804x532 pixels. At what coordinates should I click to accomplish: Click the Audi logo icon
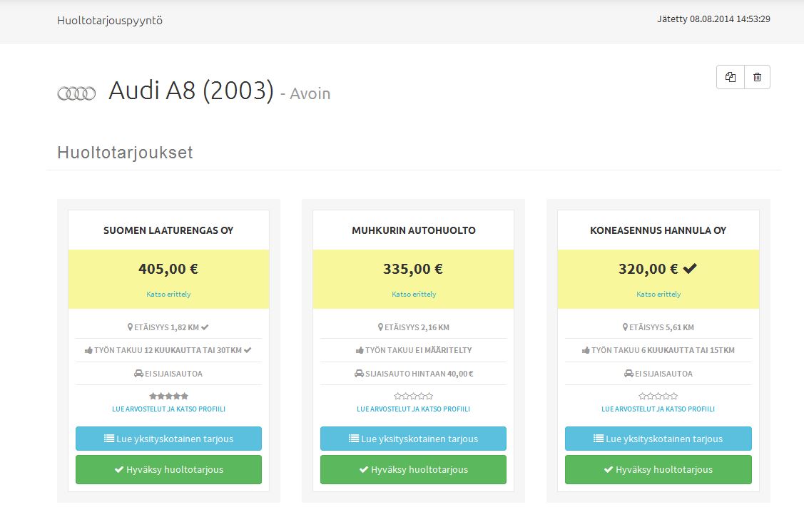click(x=76, y=93)
